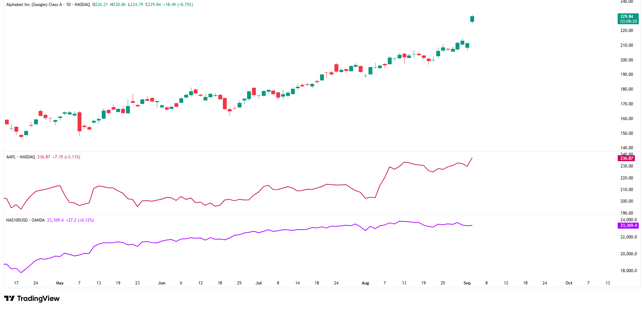This screenshot has height=309, width=644.
Task: Click the 23 date label on the time axis
Action: pos(137,283)
